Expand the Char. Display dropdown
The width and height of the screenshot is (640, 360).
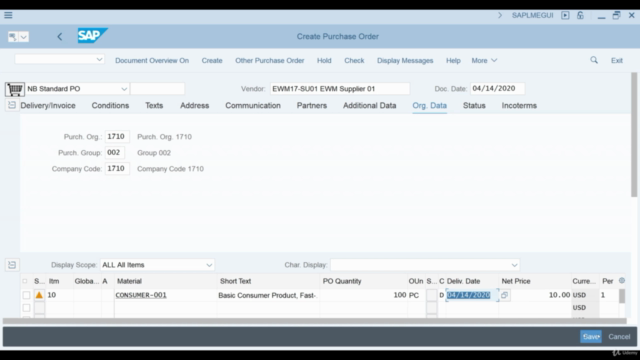[x=514, y=265]
